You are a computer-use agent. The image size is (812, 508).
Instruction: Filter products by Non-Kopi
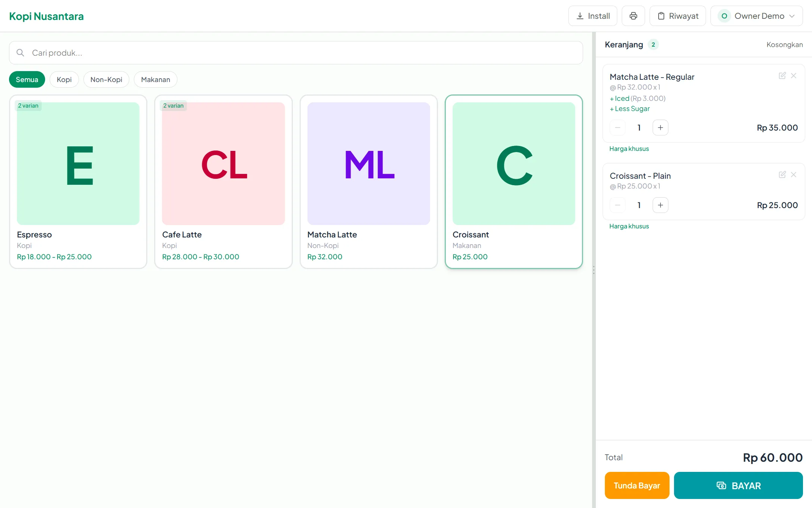(x=106, y=79)
